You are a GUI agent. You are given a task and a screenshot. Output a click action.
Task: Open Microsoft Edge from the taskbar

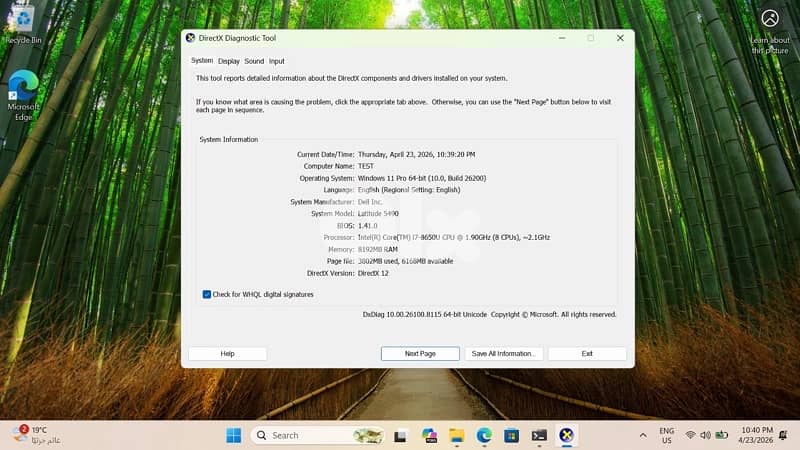(x=484, y=435)
